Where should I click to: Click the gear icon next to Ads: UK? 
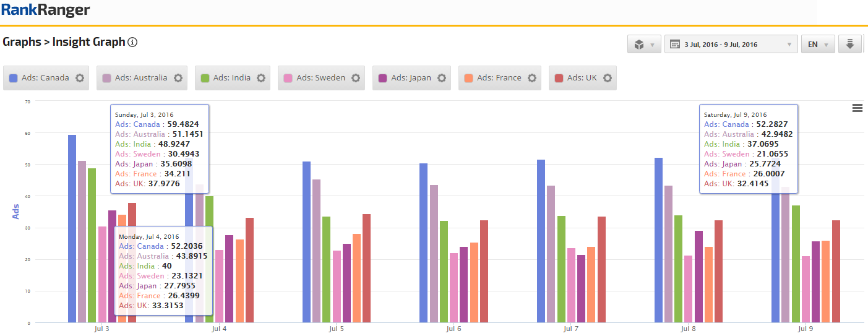[x=608, y=78]
